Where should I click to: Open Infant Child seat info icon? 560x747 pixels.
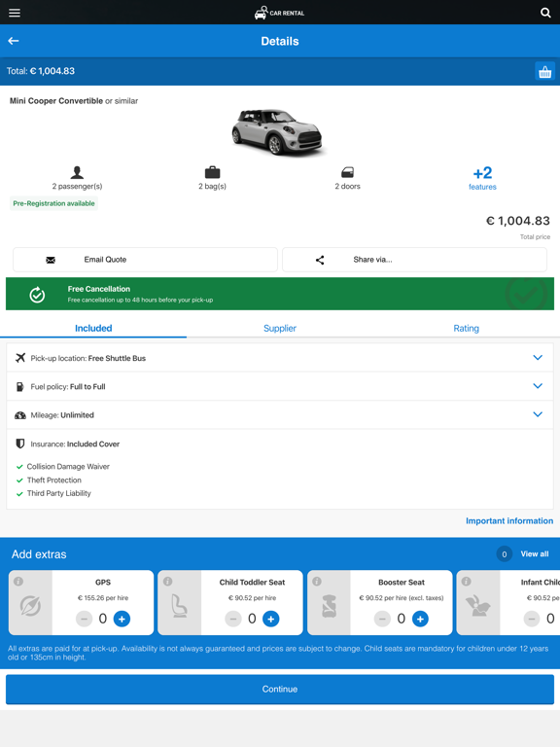point(467,582)
